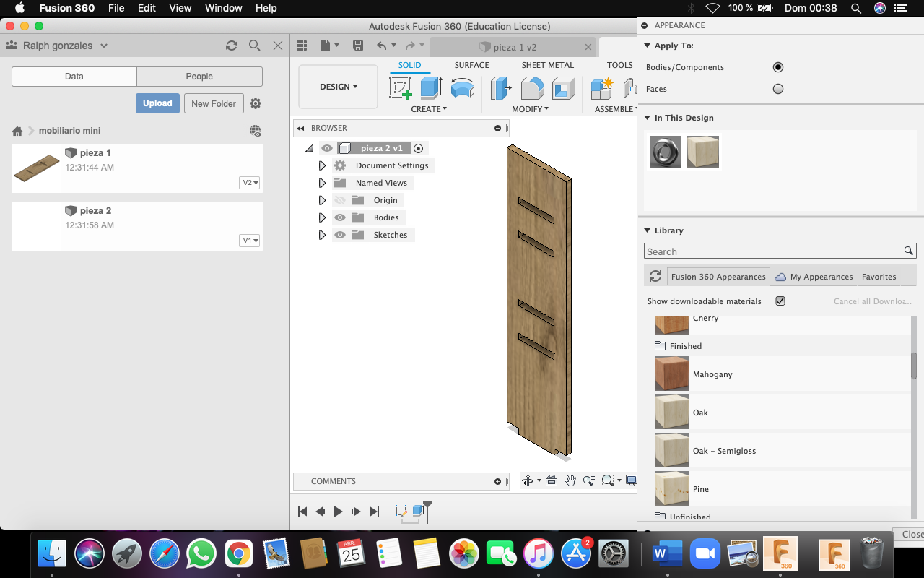Click the globe icon beside mobiliario mini
Viewport: 924px width, 578px height.
[256, 131]
